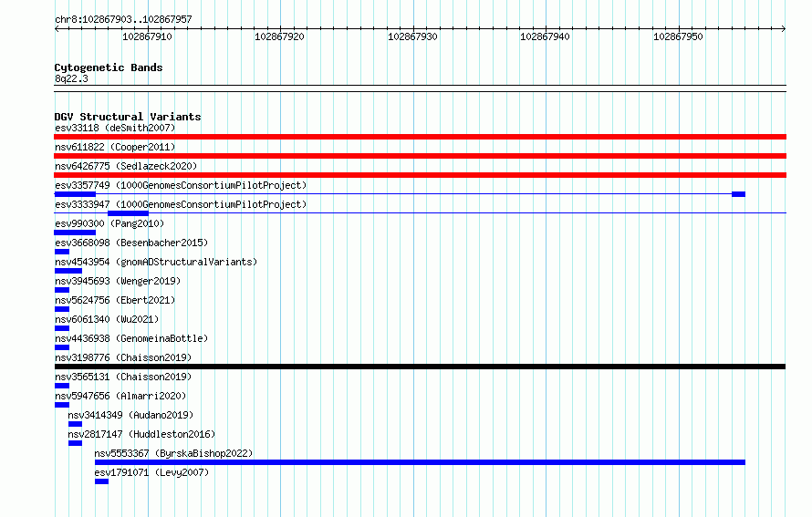Click blue block under nsv2817147
This screenshot has height=517, width=812.
[x=75, y=443]
